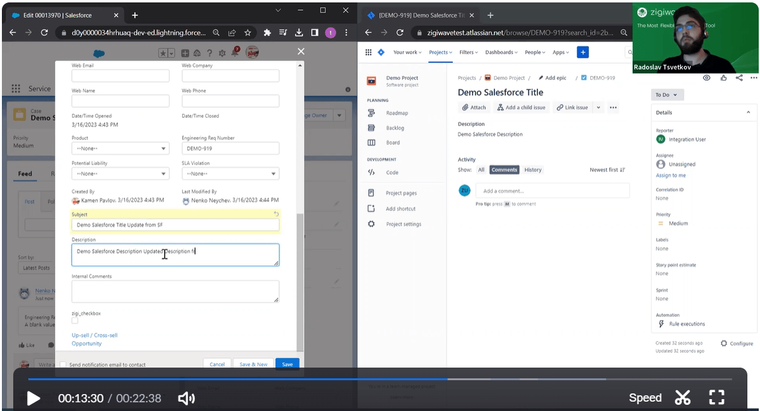Open the Filters menu in Jira
This screenshot has height=411, width=760.
(x=468, y=52)
